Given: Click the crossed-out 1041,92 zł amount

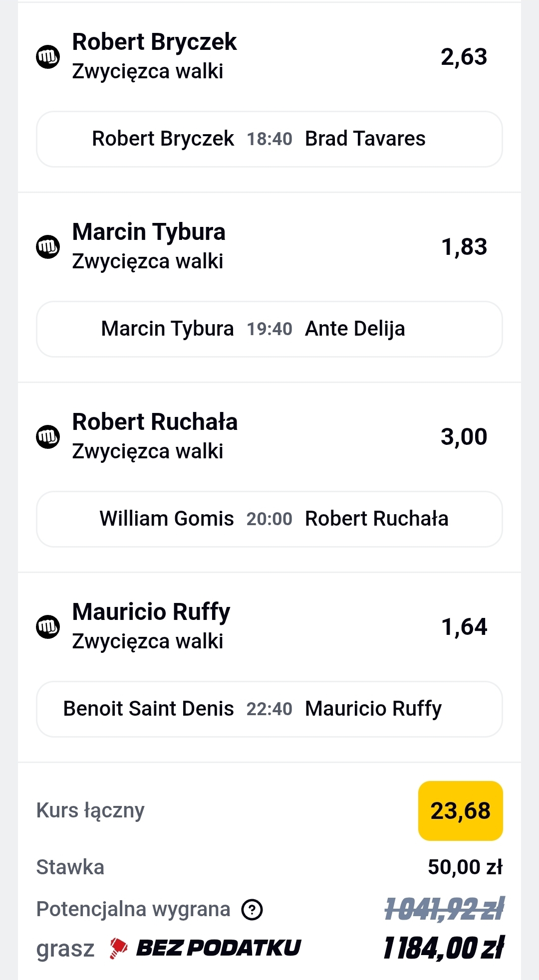Looking at the screenshot, I should (444, 909).
